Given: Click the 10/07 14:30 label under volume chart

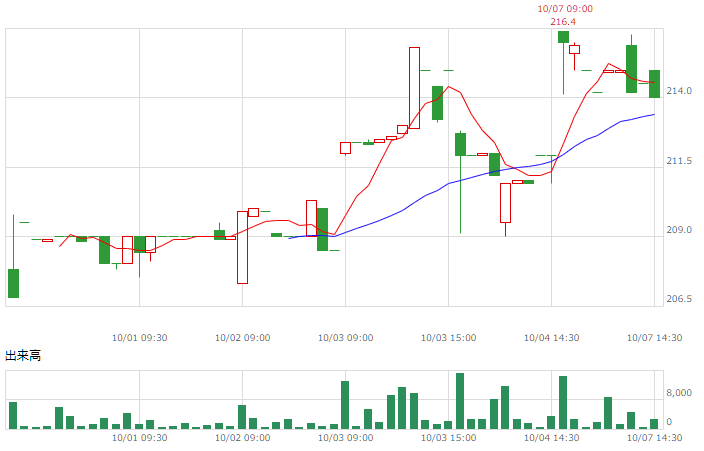Looking at the screenshot, I should (654, 438).
